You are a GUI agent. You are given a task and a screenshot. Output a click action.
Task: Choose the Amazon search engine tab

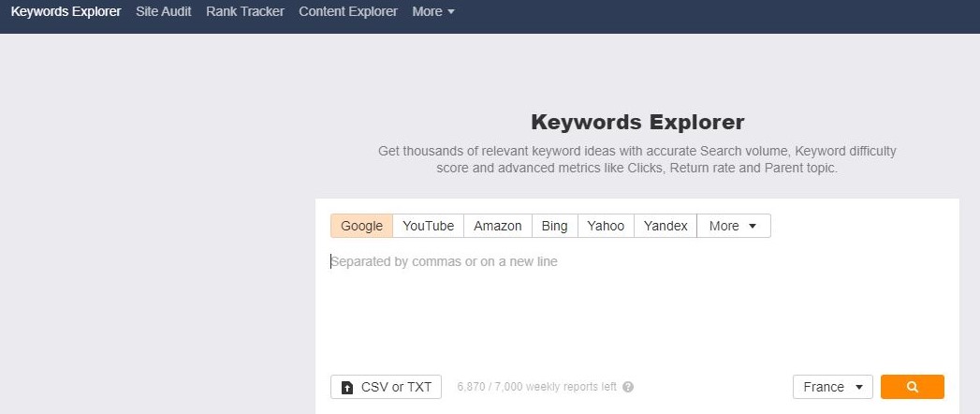(x=498, y=226)
